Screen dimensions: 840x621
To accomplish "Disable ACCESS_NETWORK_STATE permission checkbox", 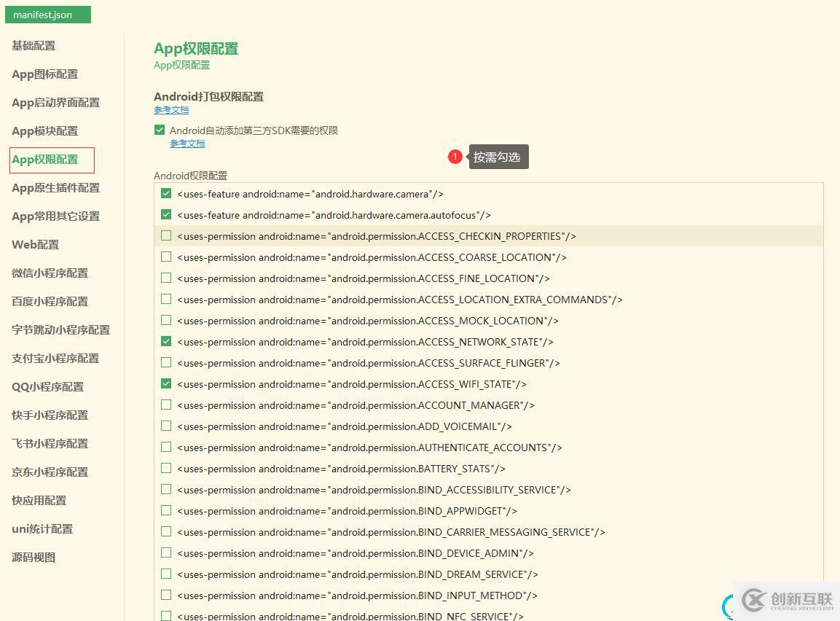I will pyautogui.click(x=166, y=342).
